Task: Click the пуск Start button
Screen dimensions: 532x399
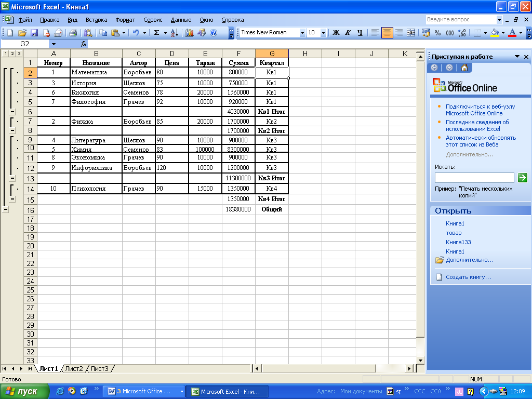Action: [x=24, y=391]
